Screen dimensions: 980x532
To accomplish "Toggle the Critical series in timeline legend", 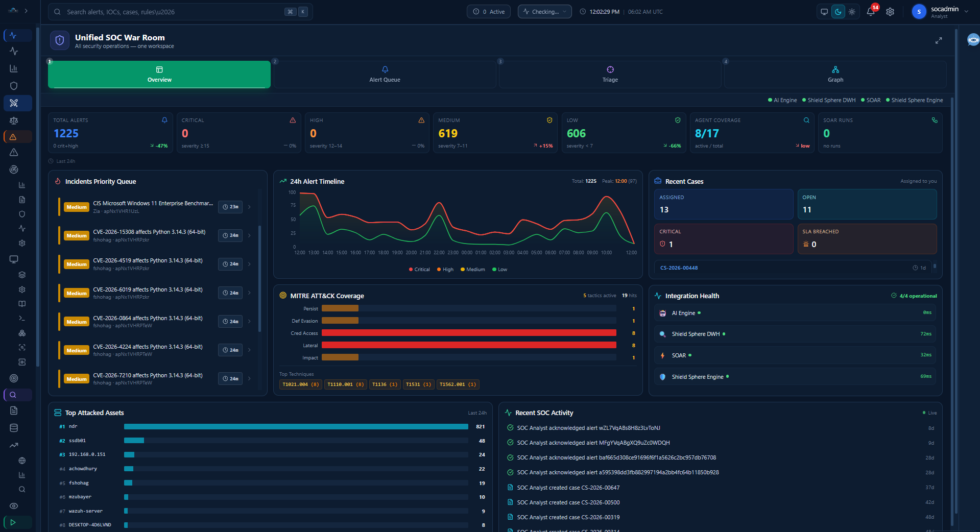I will pyautogui.click(x=419, y=270).
